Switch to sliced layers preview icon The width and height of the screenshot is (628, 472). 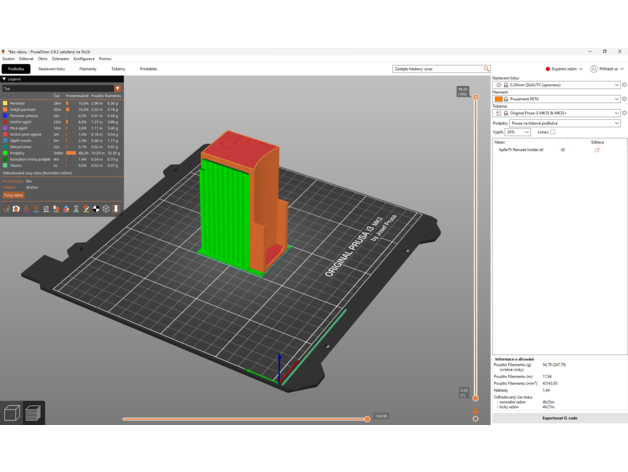click(x=33, y=413)
